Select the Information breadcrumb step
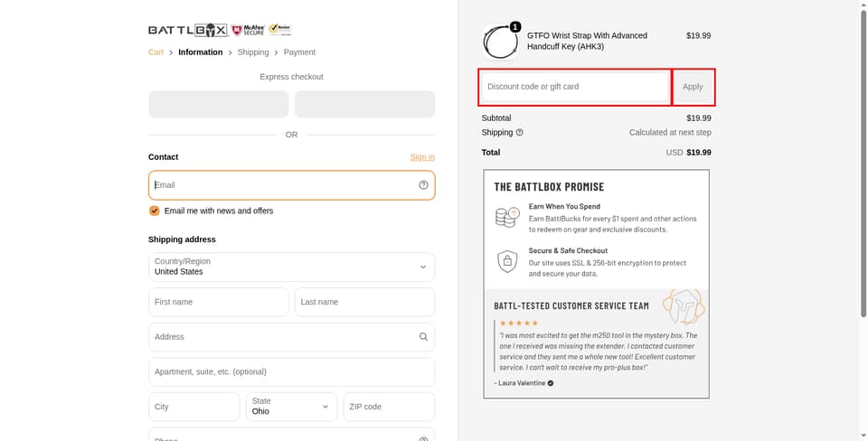The width and height of the screenshot is (868, 441). (201, 52)
